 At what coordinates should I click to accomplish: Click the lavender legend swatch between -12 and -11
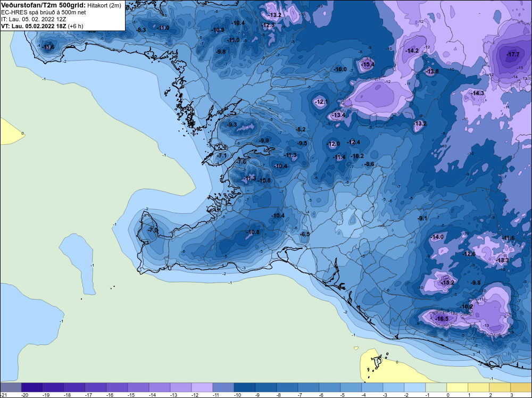[202, 387]
